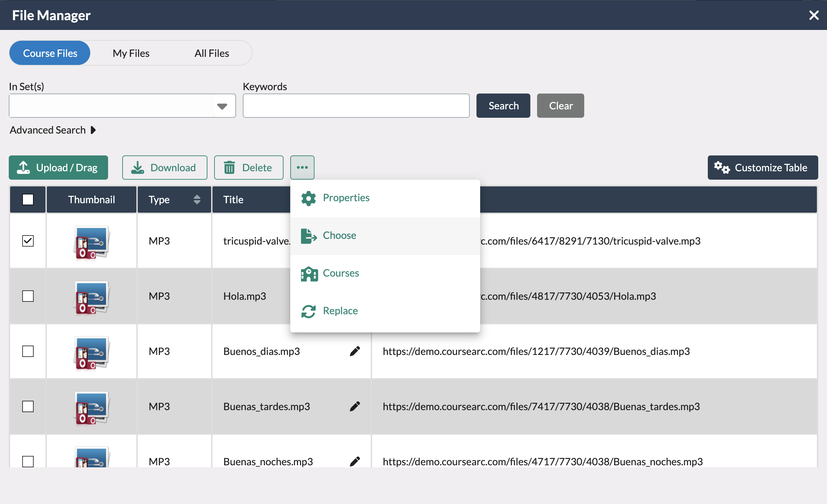Image resolution: width=827 pixels, height=504 pixels.
Task: Open the In Set(s) dropdown arrow
Action: [x=222, y=106]
